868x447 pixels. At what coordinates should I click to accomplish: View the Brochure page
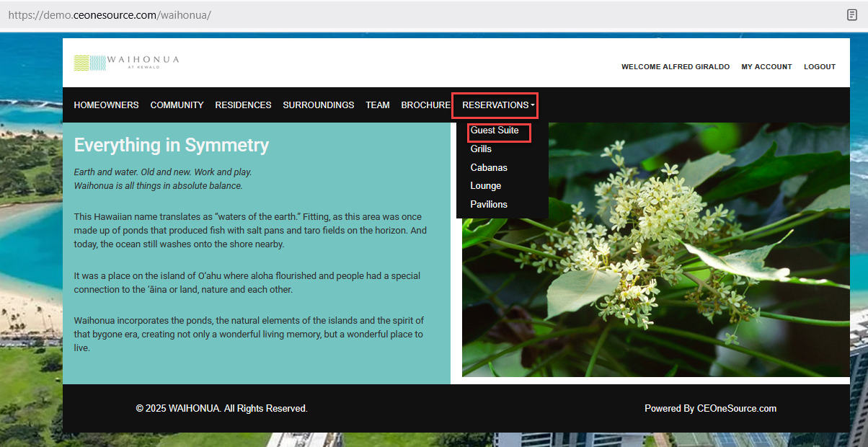pyautogui.click(x=425, y=105)
